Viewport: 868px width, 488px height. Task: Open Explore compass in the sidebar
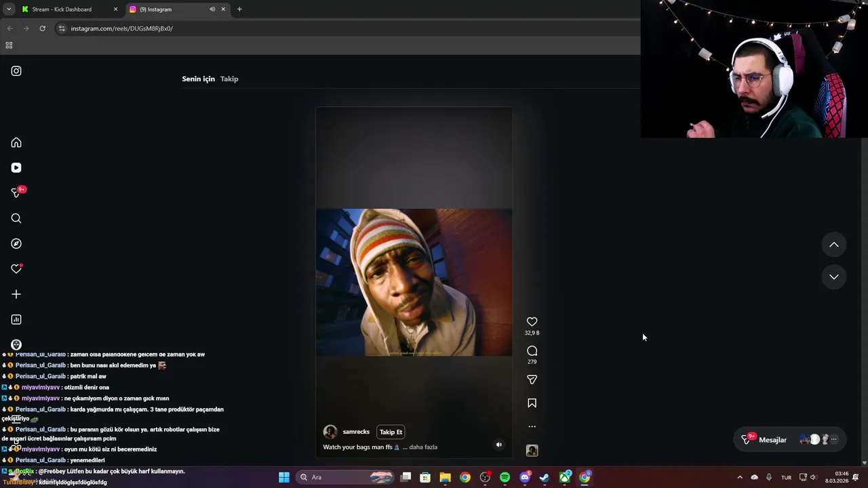click(16, 243)
